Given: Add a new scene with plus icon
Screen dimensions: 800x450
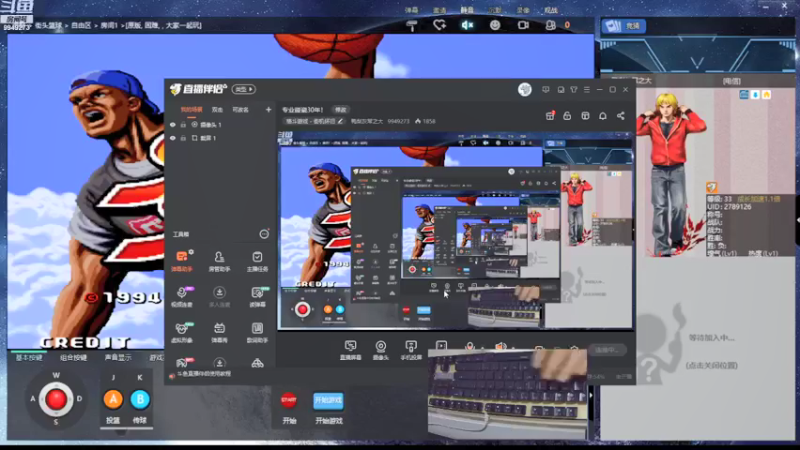Looking at the screenshot, I should (x=268, y=109).
